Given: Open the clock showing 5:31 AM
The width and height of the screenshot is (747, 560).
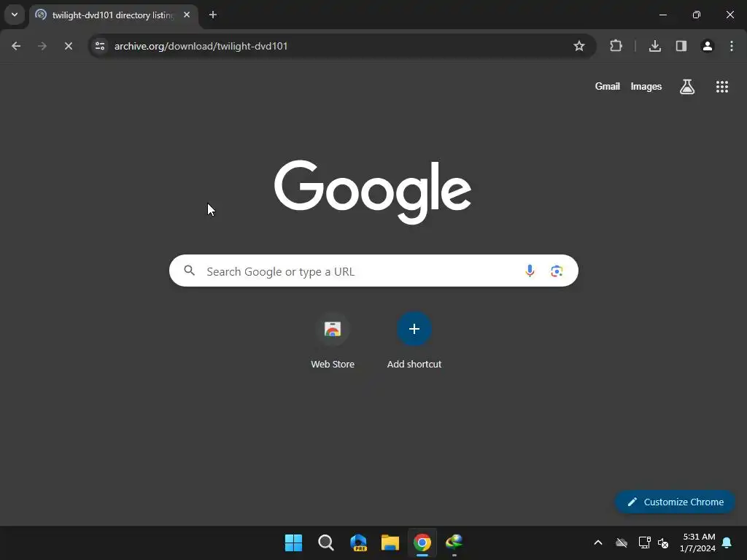Looking at the screenshot, I should coord(698,542).
